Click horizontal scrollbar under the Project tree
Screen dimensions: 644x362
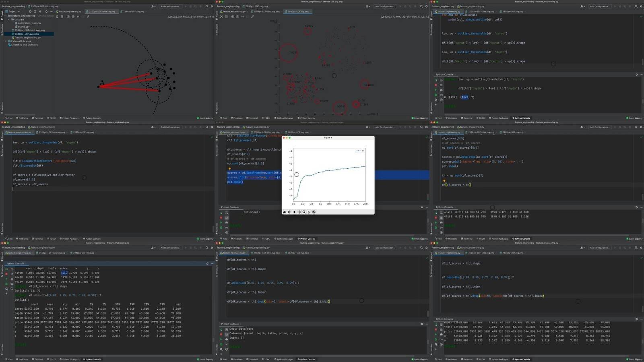point(20,114)
